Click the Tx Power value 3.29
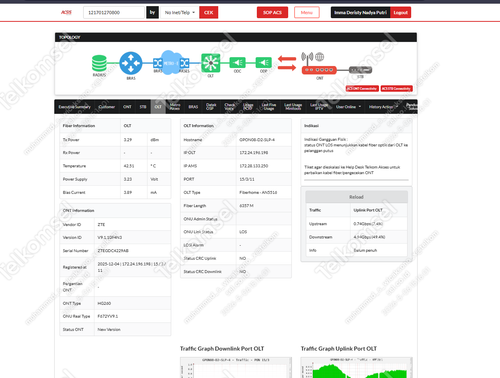Screen dimensions: 500x378 pos(128,140)
